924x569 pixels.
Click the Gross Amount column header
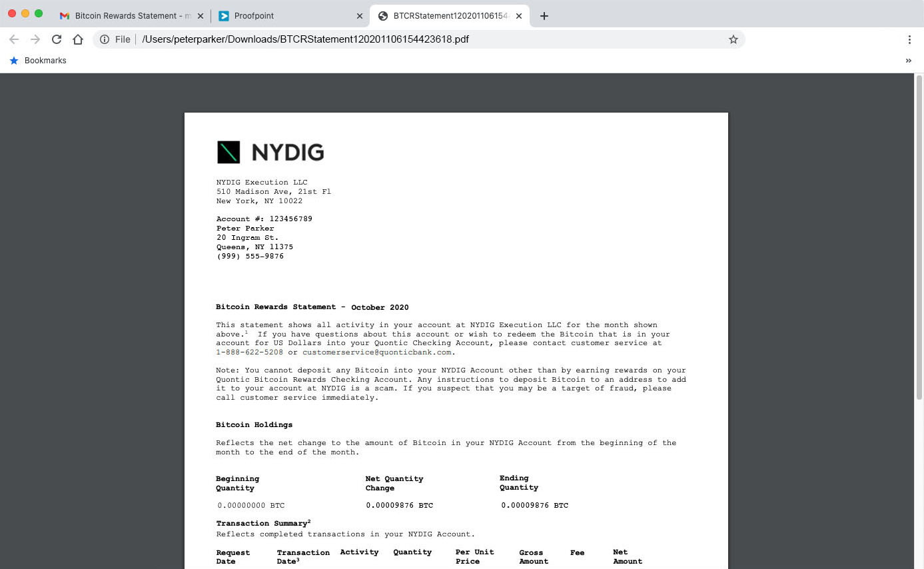point(534,557)
